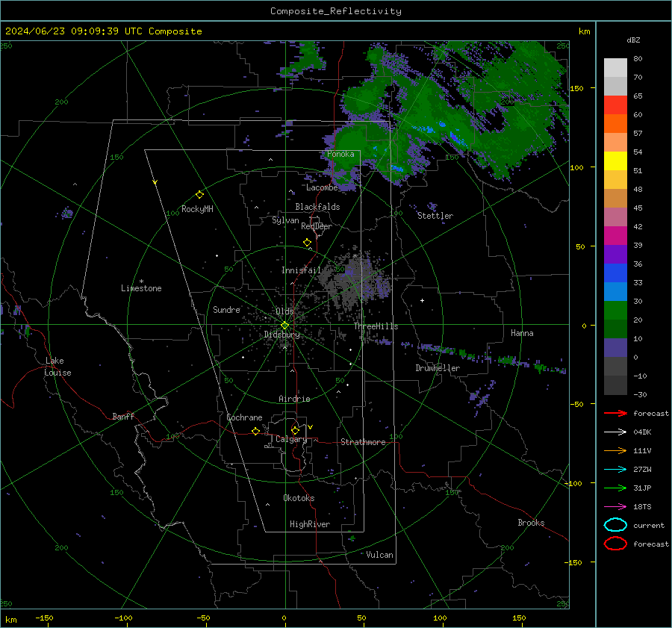Click the yellow diamond marker below RedDeer
This screenshot has width=672, height=628.
308,243
